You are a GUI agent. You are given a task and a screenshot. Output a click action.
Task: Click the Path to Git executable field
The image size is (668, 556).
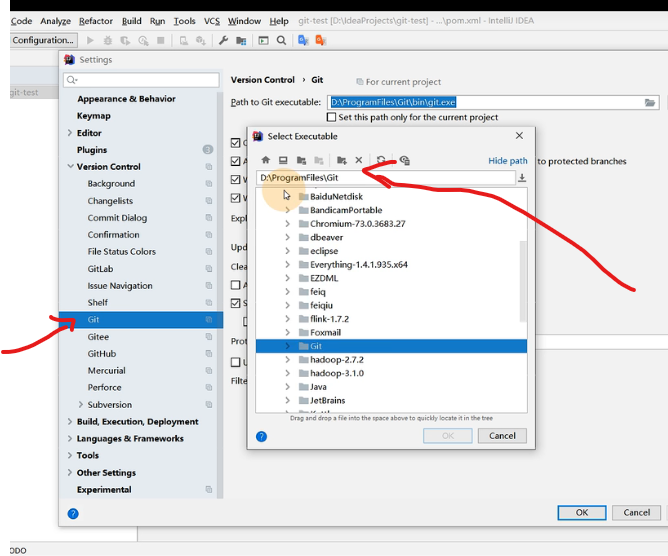coord(493,102)
